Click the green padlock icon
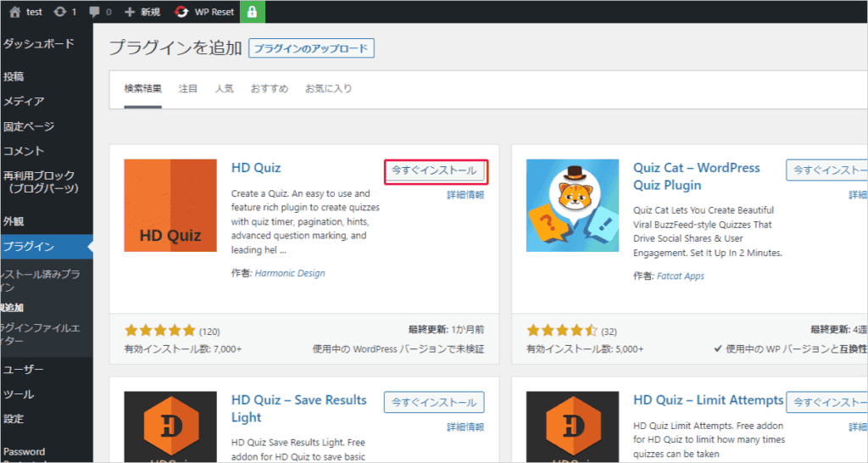The image size is (868, 463). point(253,12)
